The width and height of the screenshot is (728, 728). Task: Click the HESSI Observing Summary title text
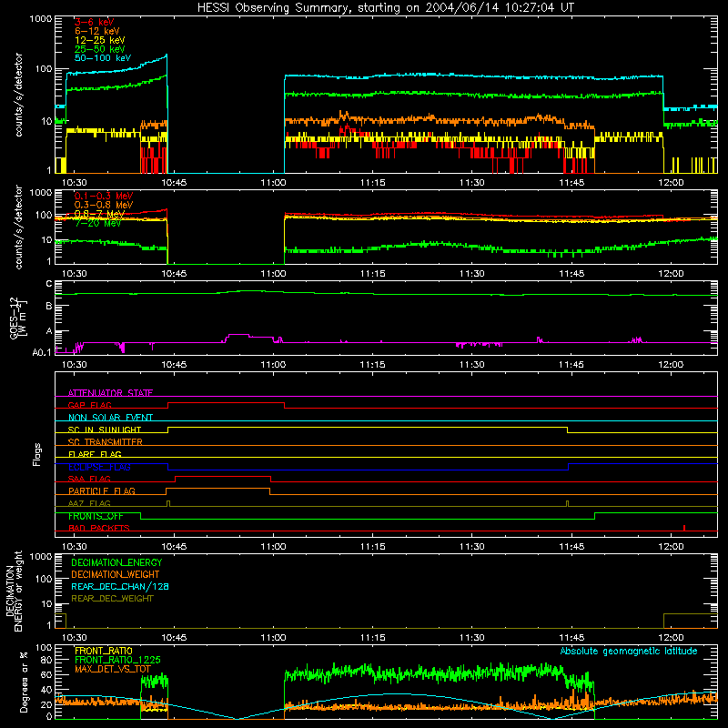click(x=386, y=7)
